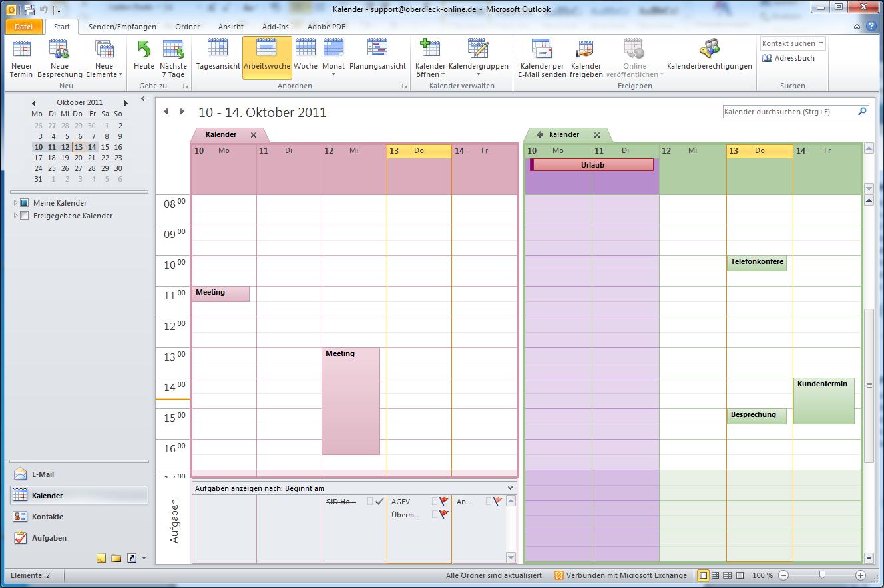Open the Adressbuch
Viewport: 884px width, 588px height.
(789, 58)
